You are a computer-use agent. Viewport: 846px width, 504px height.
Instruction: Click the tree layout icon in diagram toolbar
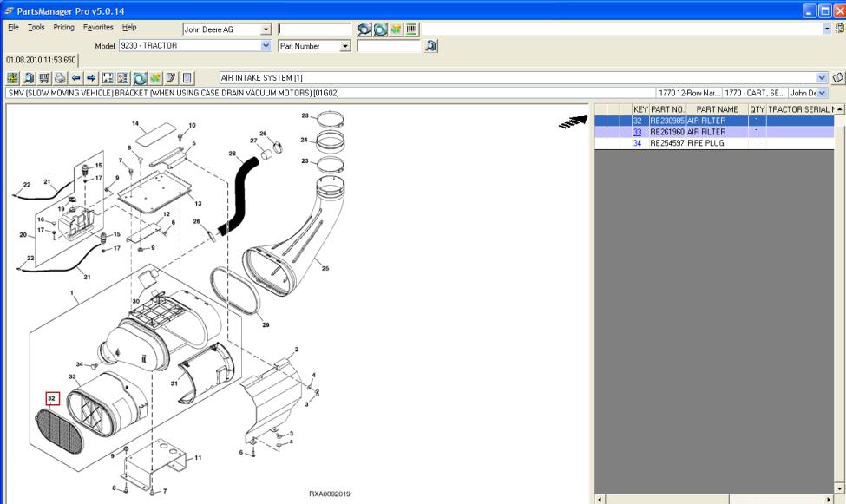(x=108, y=78)
